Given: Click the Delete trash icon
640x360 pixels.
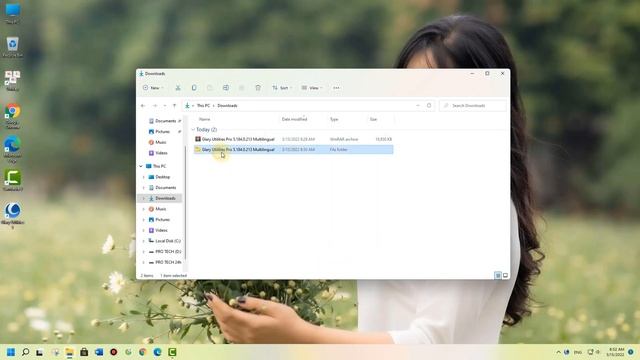Looking at the screenshot, I should [x=258, y=88].
